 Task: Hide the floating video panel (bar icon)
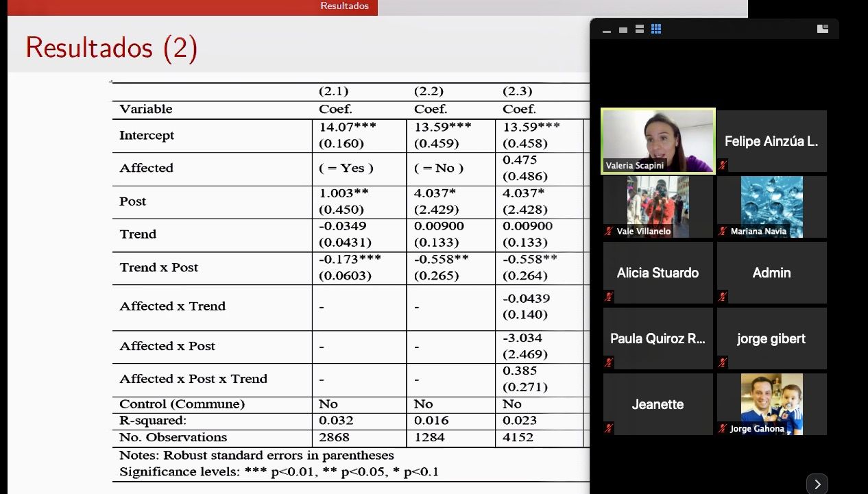tap(606, 29)
